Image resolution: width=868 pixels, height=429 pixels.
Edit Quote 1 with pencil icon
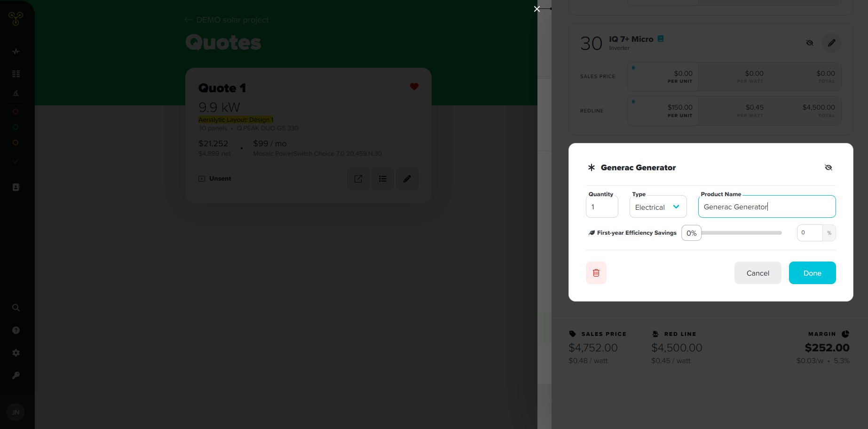click(407, 179)
